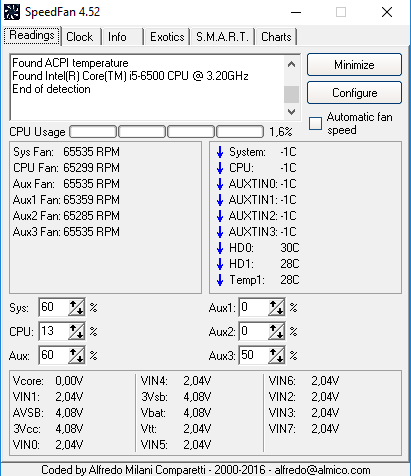This screenshot has width=411, height=476.
Task: Click the AVSB 4,08V voltage reading
Action: coord(48,413)
